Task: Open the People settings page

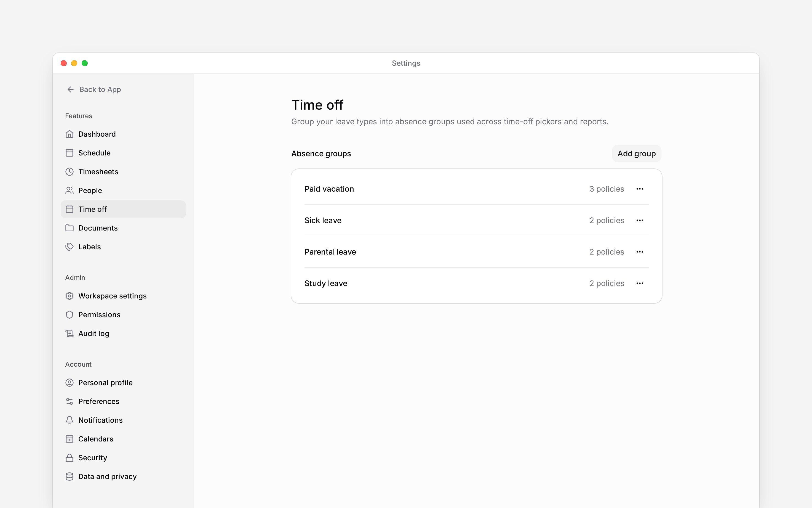Action: 123,190
